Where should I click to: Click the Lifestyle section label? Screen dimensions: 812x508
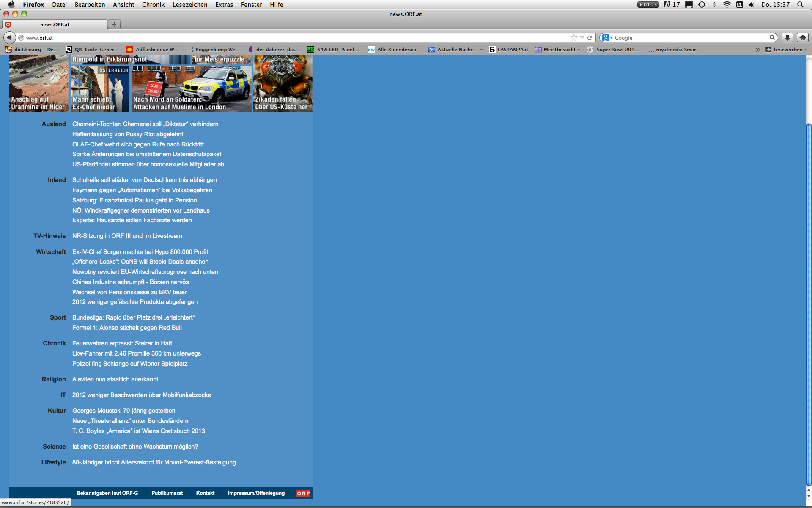[53, 462]
